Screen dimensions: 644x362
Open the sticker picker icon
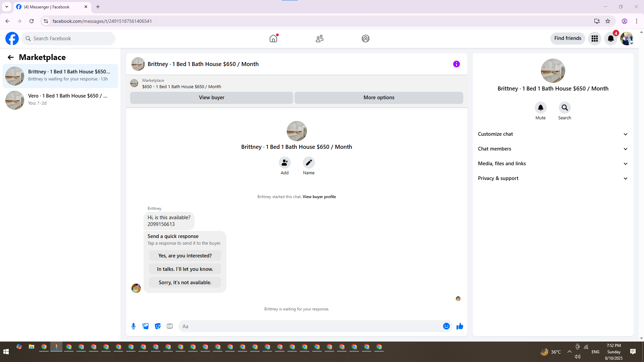coord(158,326)
